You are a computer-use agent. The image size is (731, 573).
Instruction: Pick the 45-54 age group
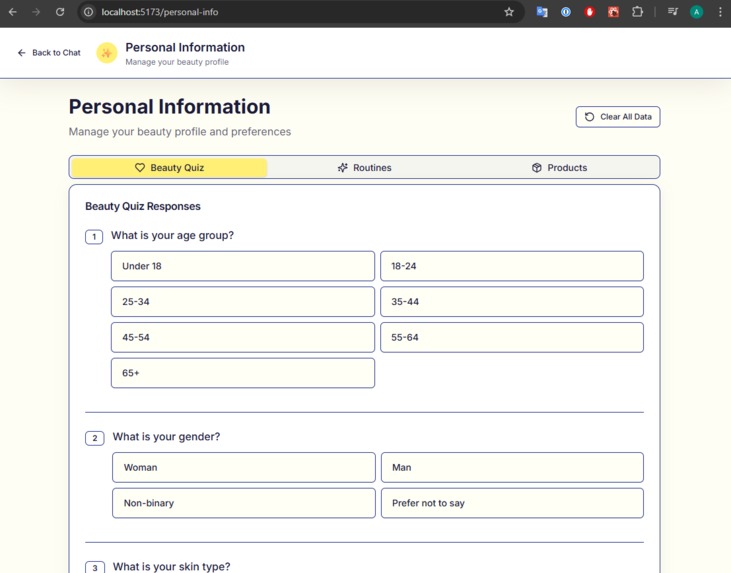243,337
